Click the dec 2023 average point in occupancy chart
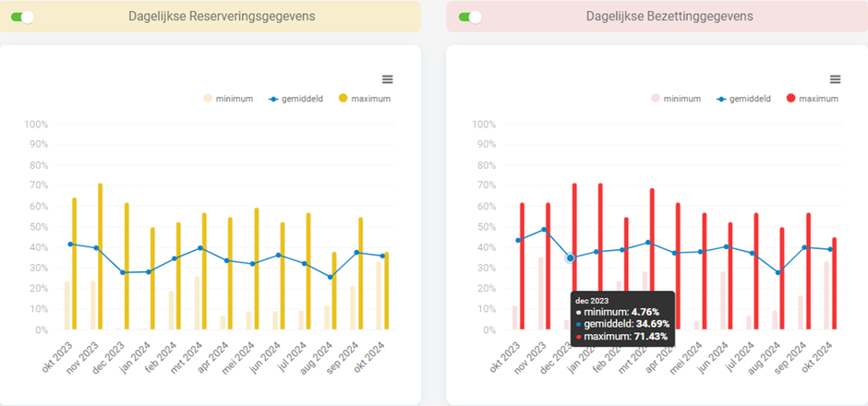 coord(571,258)
